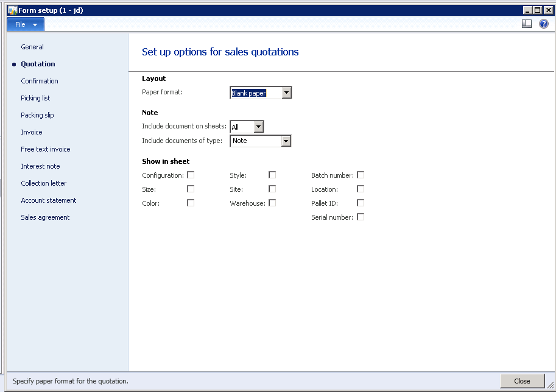Screen dimensions: 556x392
Task: Open the Include document on sheets dropdown
Action: (x=258, y=127)
